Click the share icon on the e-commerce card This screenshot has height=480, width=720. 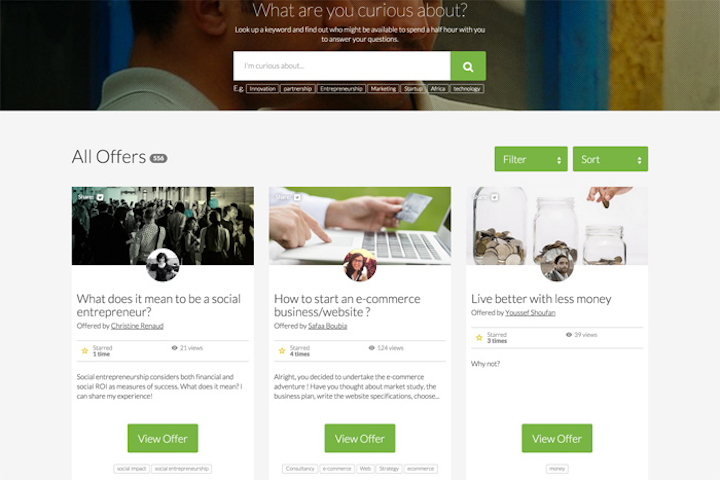point(297,197)
